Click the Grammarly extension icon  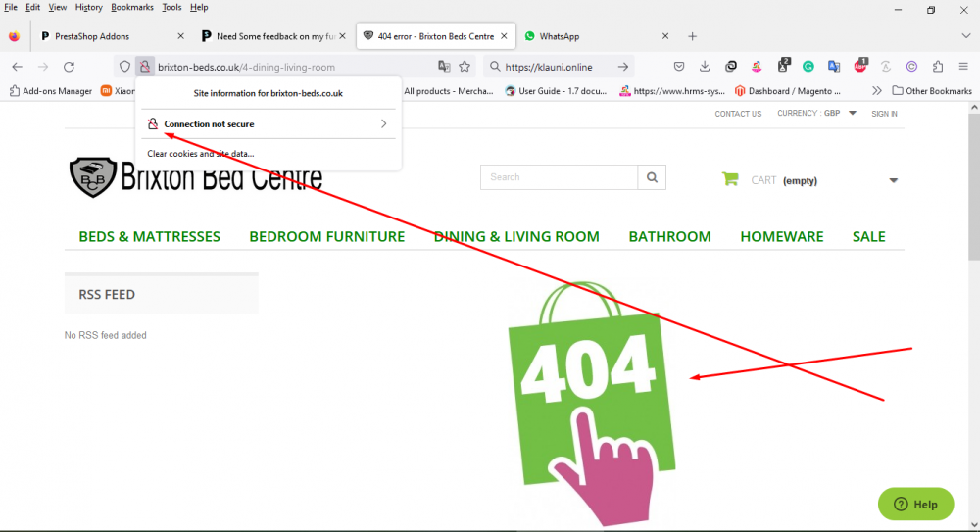pyautogui.click(x=808, y=67)
